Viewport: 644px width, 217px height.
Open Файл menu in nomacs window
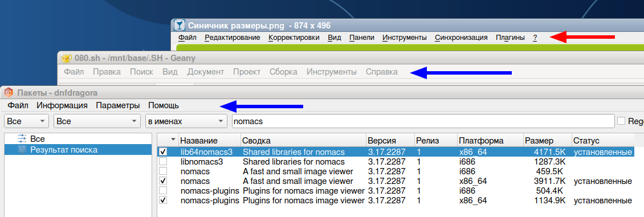[x=188, y=38]
